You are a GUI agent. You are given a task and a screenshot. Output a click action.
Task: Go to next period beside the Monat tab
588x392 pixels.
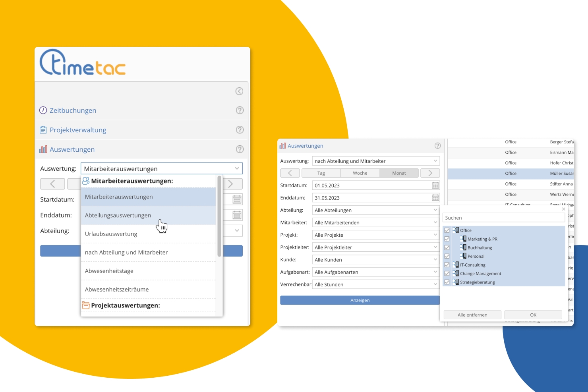(x=430, y=173)
